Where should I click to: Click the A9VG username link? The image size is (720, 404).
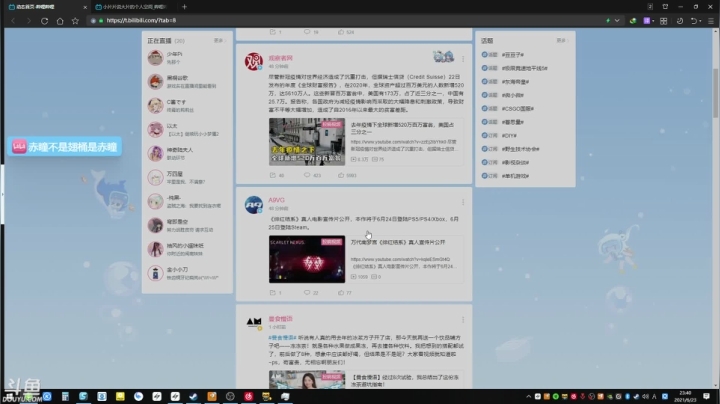coord(276,200)
